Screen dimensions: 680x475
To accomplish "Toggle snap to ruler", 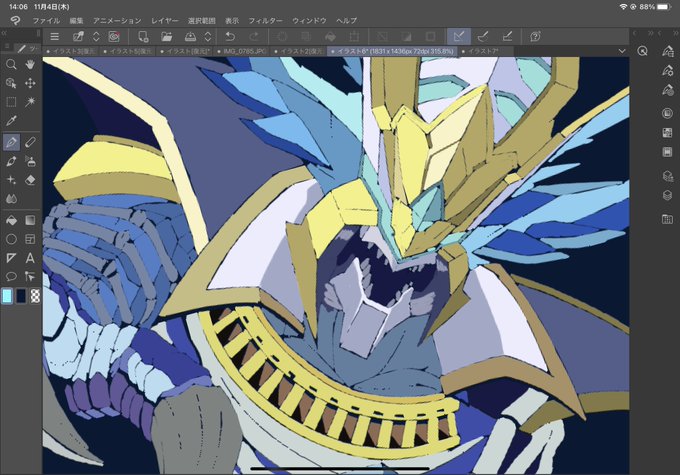I will 459,37.
